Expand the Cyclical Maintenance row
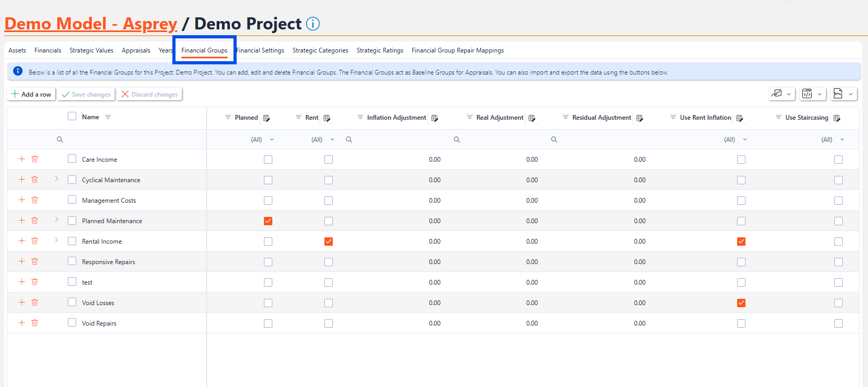This screenshot has width=868, height=387. (x=56, y=179)
